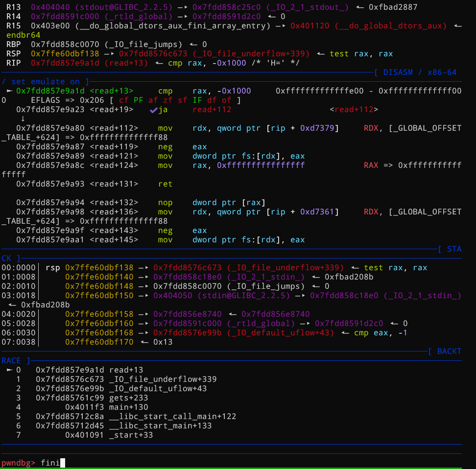The image size is (476, 469).
Task: Click the _IO_file_underflow+339 address on the stack's first line
Action: pyautogui.click(x=187, y=268)
